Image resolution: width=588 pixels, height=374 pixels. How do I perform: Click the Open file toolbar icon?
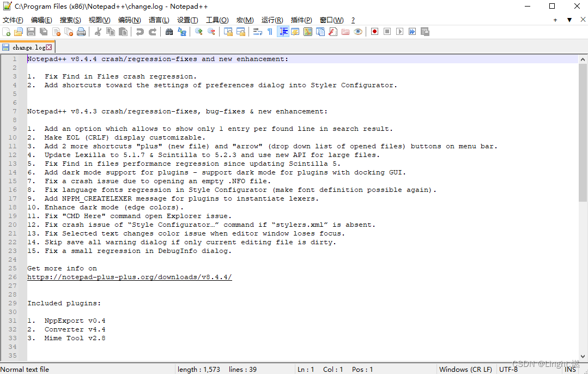19,32
